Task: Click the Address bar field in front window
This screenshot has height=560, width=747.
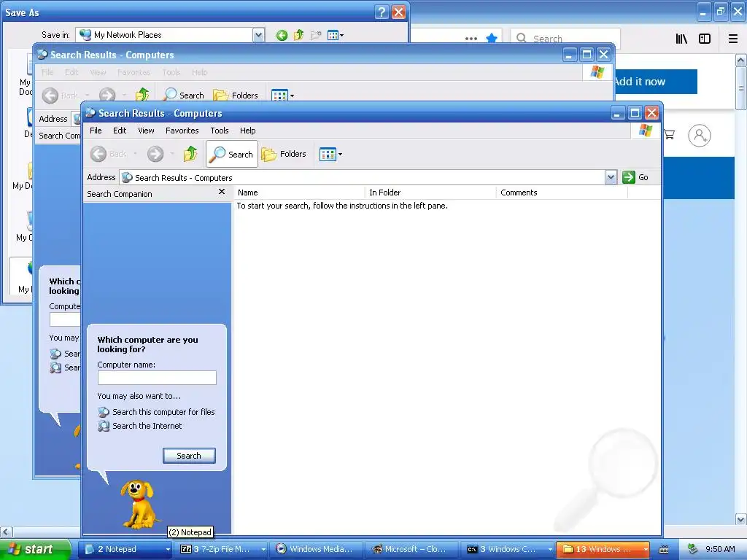Action: pos(362,178)
